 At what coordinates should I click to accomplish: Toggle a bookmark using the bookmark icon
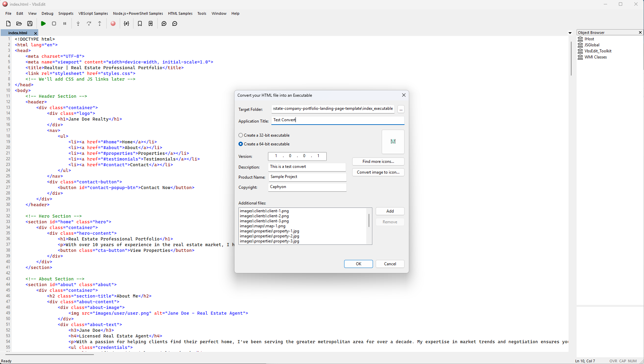(140, 24)
